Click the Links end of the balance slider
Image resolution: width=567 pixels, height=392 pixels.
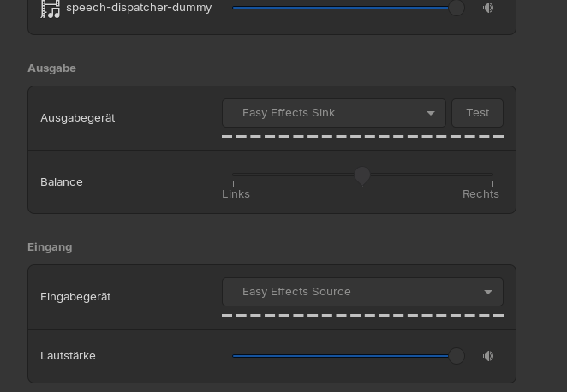(233, 175)
